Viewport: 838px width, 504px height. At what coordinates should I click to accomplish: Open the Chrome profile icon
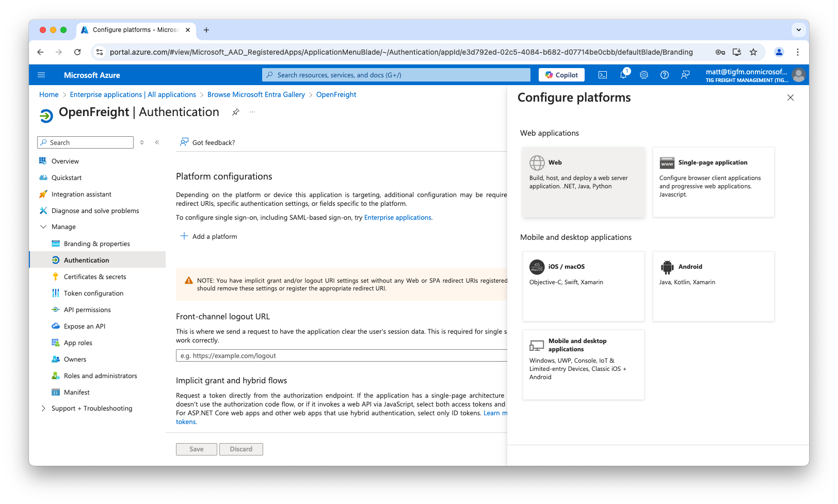779,52
